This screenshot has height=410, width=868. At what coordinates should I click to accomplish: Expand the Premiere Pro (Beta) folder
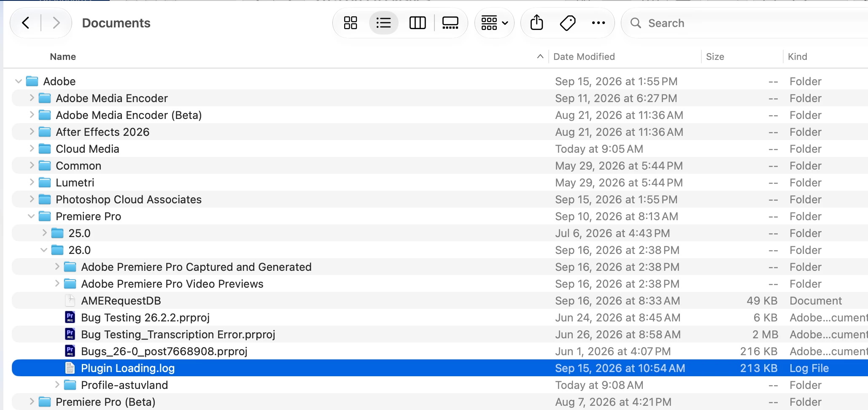point(31,402)
